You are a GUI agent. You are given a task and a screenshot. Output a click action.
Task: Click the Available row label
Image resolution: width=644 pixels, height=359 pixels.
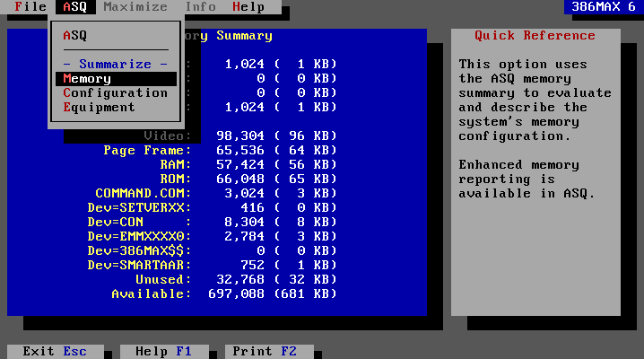152,294
